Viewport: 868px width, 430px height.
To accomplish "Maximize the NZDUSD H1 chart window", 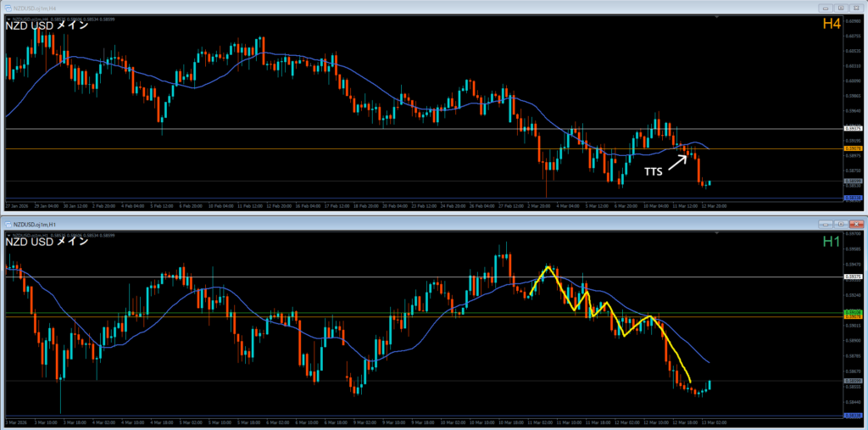I will (x=841, y=223).
